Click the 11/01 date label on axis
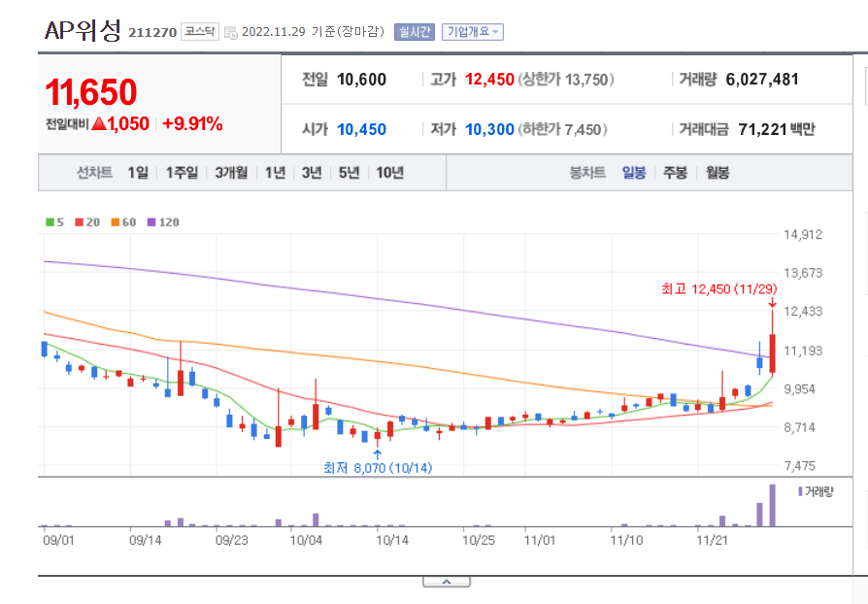Image resolution: width=868 pixels, height=604 pixels. [540, 540]
